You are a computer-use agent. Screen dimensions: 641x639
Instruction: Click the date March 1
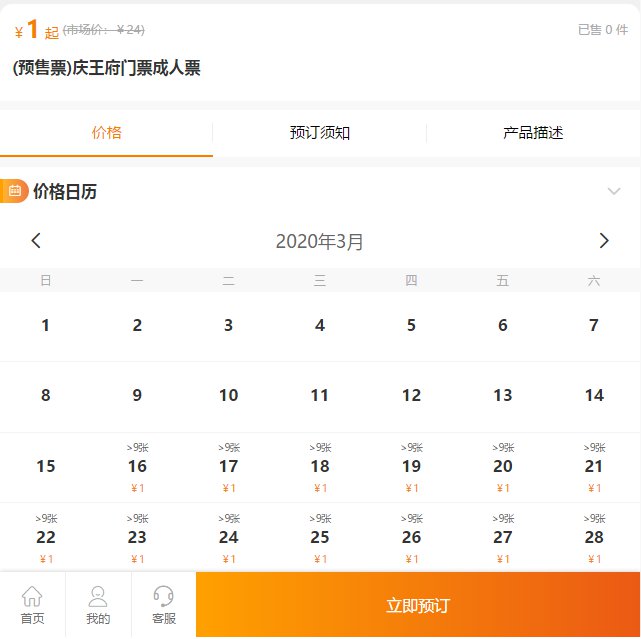point(46,325)
